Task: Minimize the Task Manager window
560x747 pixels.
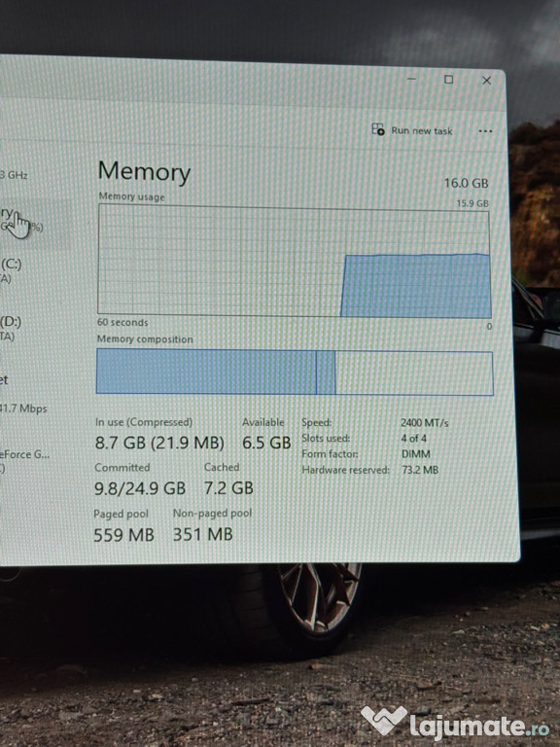Action: 411,79
